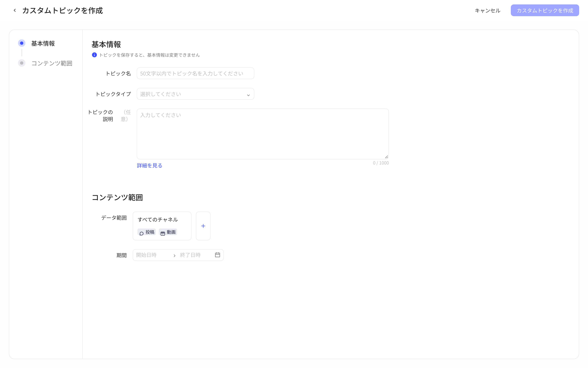This screenshot has width=588, height=368.
Task: Click the back arrow beside カスタムトピックを作成
Action: 15,10
